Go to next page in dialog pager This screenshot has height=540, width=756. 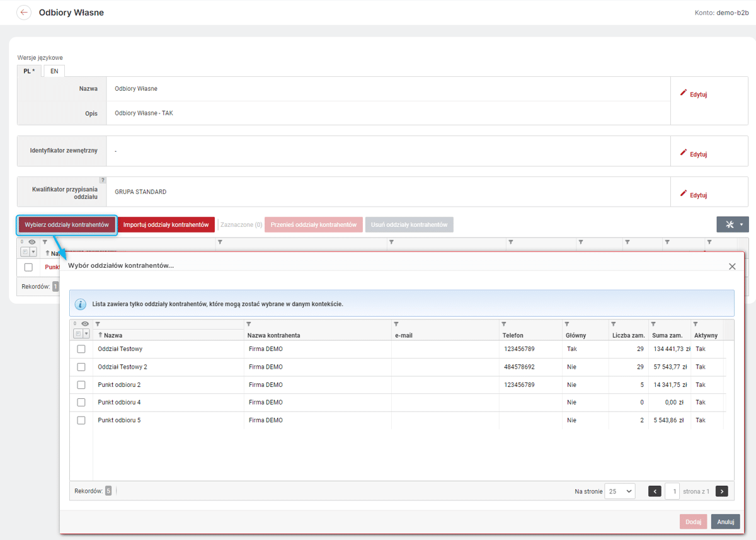pyautogui.click(x=722, y=491)
